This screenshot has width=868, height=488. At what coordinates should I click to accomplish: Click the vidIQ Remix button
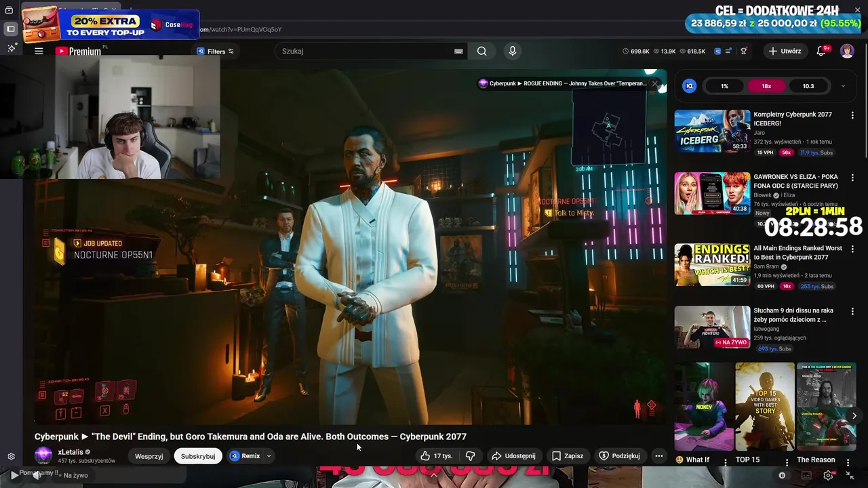pos(245,456)
